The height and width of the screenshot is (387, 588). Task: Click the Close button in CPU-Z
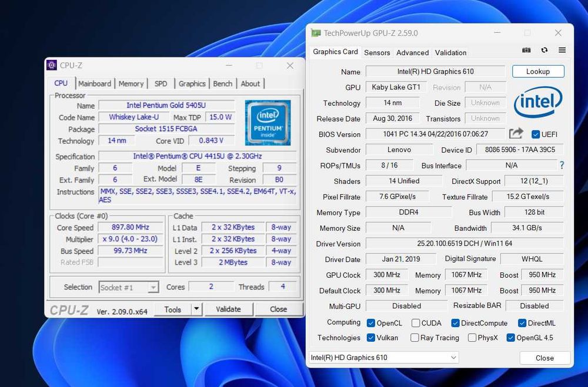tap(278, 309)
